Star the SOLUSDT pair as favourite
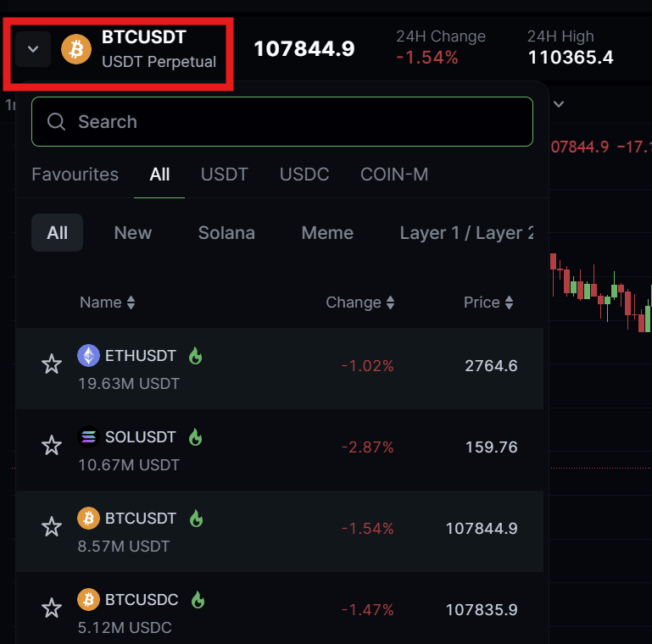The height and width of the screenshot is (644, 652). pyautogui.click(x=52, y=446)
